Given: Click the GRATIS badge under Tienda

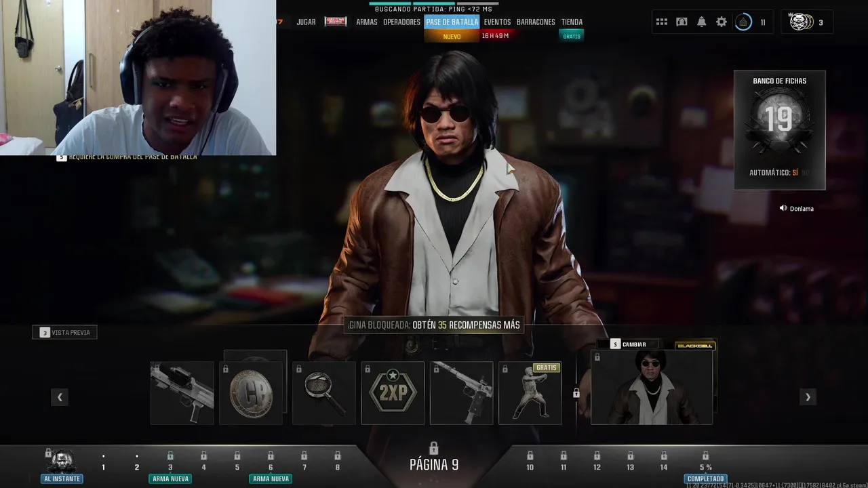Looking at the screenshot, I should tap(572, 36).
